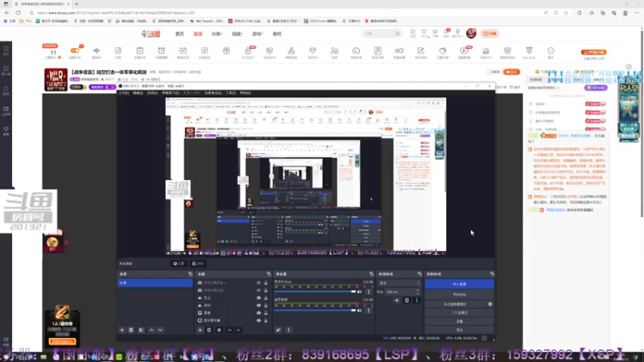Pop out the Scenes dock panel
Image resolution: width=644 pixels, height=362 pixels.
pyautogui.click(x=190, y=274)
